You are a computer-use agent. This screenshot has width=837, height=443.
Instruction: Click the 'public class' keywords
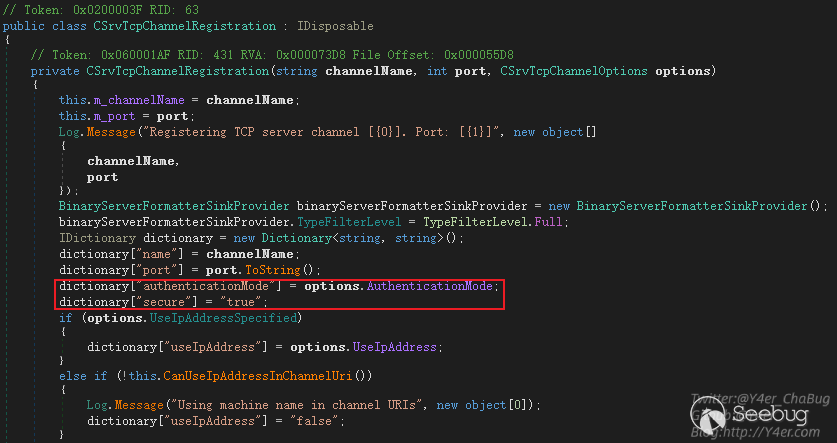44,26
